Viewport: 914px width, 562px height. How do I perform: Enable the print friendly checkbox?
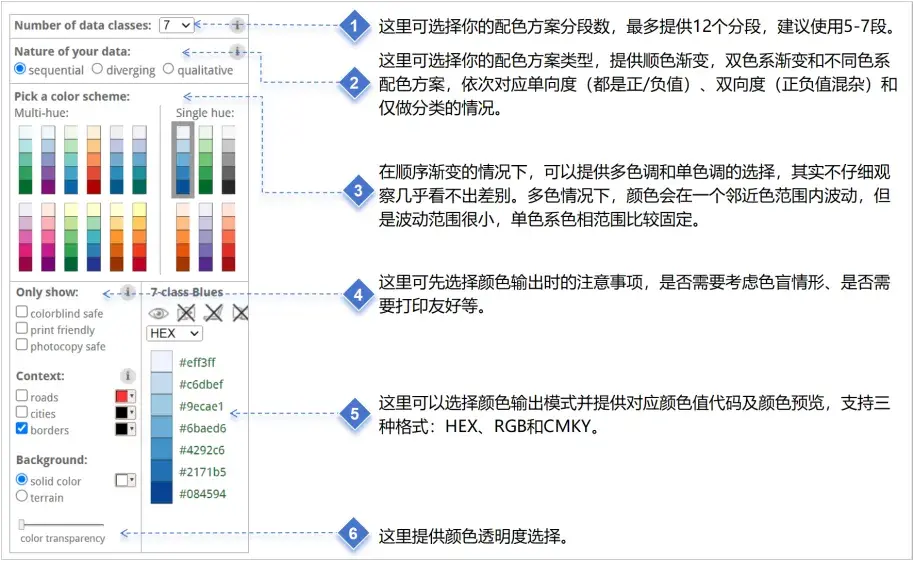click(x=22, y=328)
